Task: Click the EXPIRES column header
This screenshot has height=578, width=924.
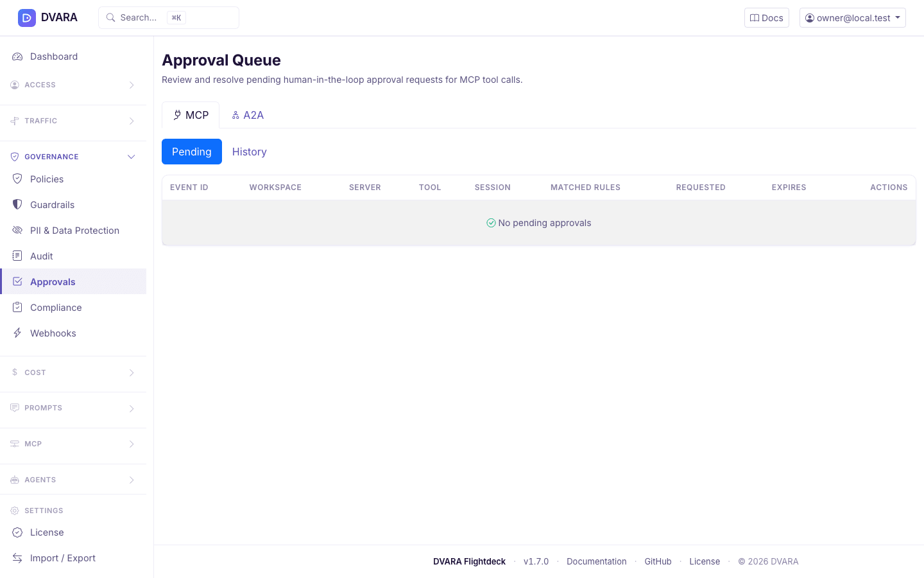Action: point(789,188)
